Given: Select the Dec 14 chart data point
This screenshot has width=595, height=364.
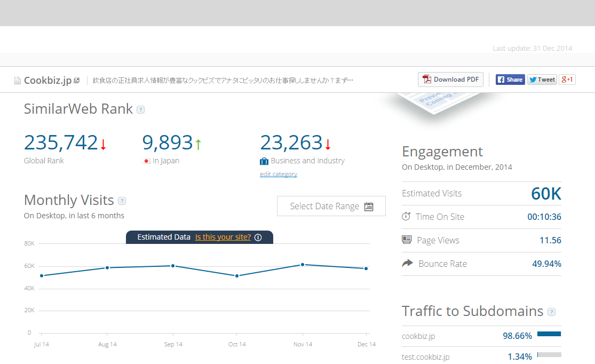Looking at the screenshot, I should 366,268.
